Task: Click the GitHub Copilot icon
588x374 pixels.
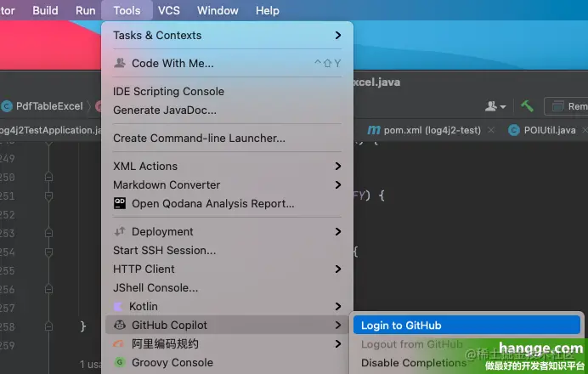Action: coord(120,325)
